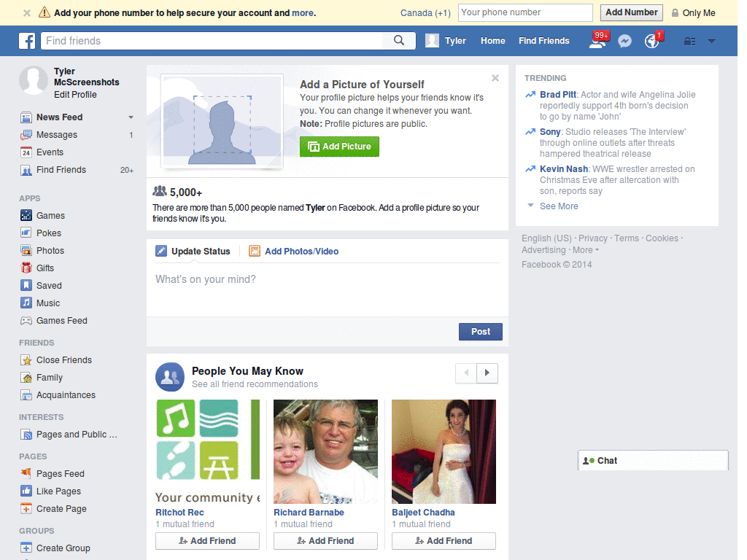Open the account menu dropdown arrow
The image size is (747, 560).
711,42
